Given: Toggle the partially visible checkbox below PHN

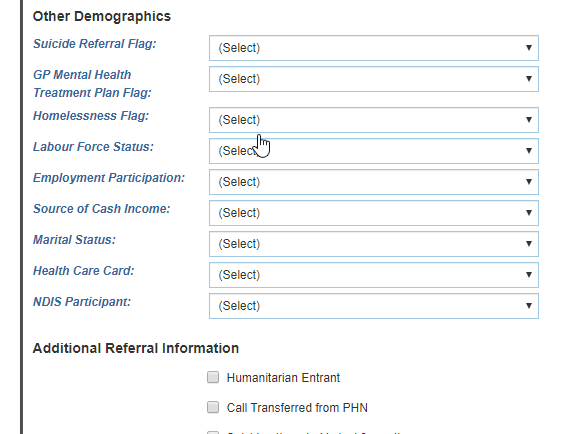Looking at the screenshot, I should click(x=213, y=433).
